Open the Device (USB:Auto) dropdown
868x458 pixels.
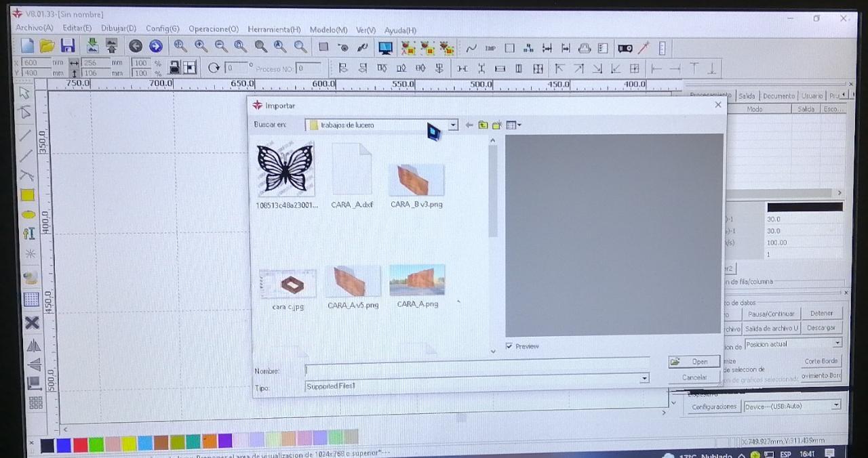click(836, 405)
